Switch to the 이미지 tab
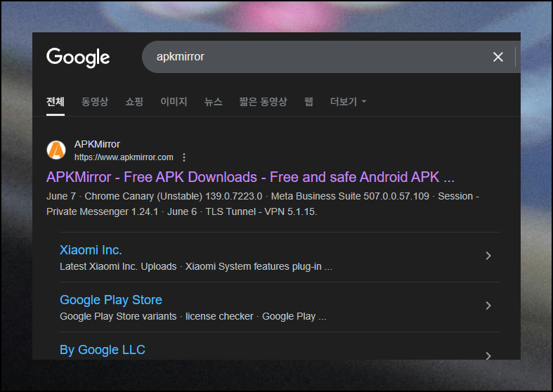Image resolution: width=553 pixels, height=392 pixels. tap(174, 102)
